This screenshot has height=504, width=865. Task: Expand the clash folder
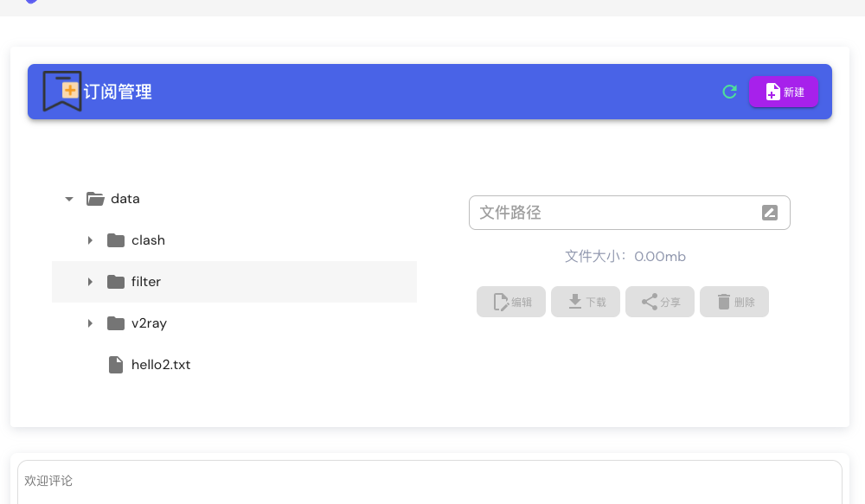tap(90, 240)
